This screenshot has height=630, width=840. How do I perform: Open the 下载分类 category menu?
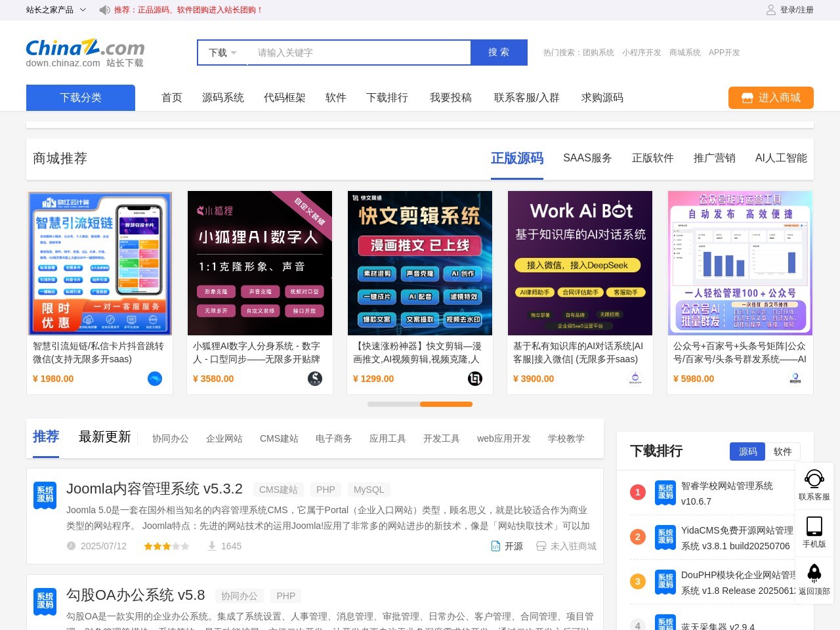[x=81, y=98]
